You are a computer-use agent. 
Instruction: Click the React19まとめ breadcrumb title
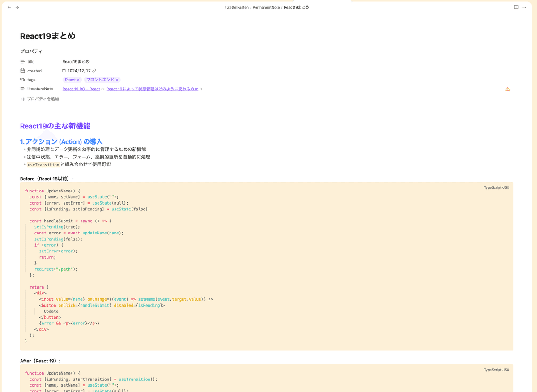point(296,7)
